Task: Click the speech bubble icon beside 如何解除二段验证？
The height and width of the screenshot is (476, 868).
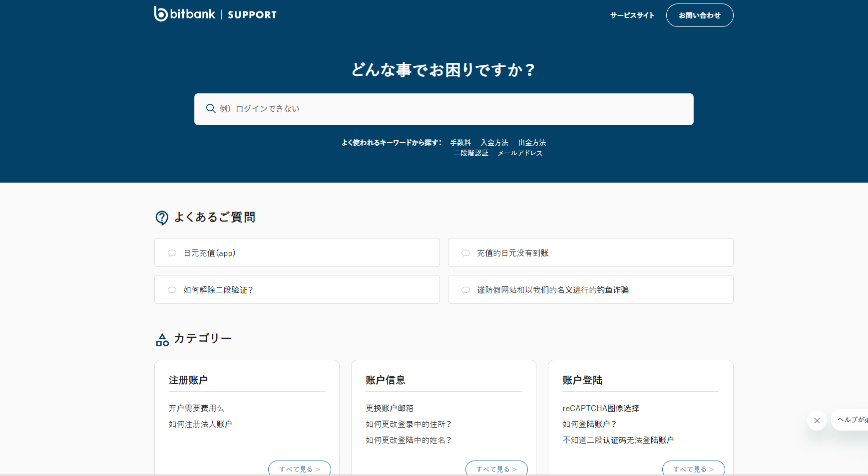Action: [x=172, y=289]
